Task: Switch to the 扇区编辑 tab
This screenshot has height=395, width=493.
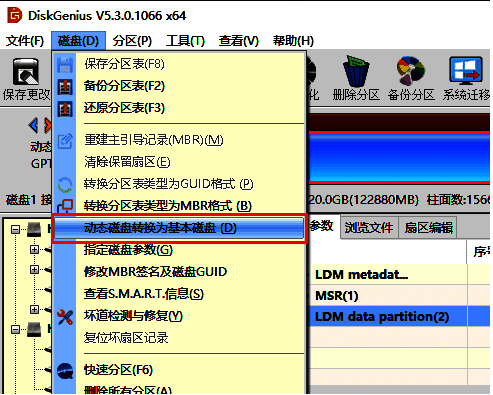Action: tap(428, 228)
